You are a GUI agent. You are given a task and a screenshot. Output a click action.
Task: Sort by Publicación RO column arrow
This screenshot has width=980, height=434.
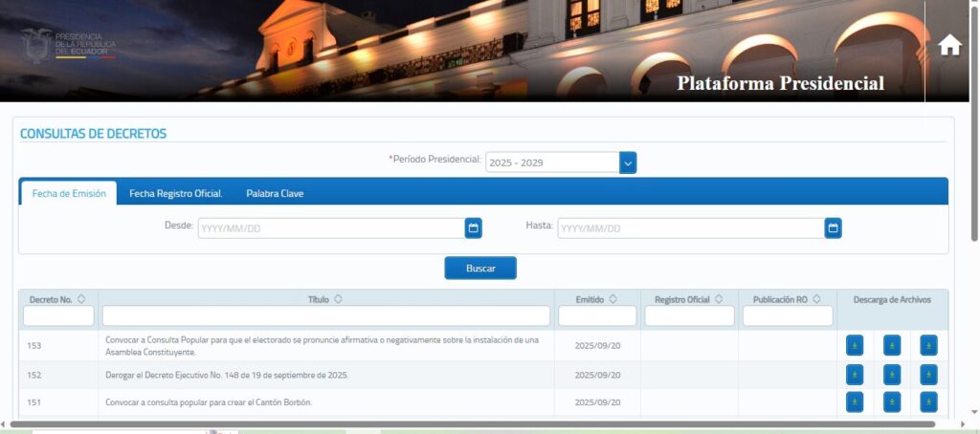[816, 299]
